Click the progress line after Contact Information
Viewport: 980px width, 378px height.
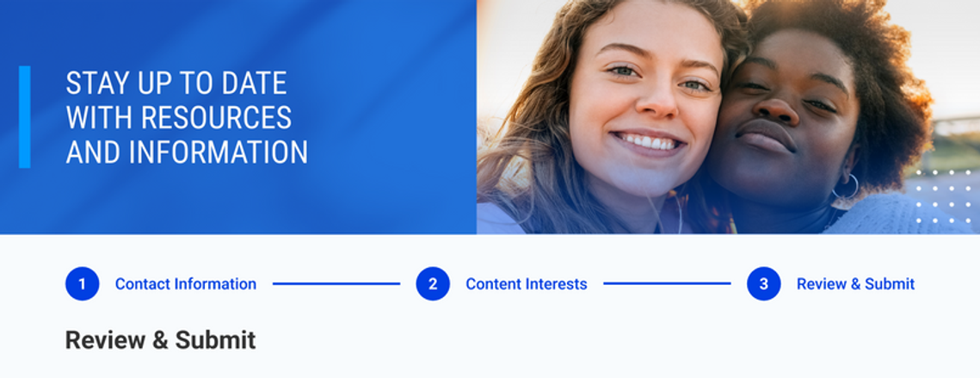pos(336,284)
